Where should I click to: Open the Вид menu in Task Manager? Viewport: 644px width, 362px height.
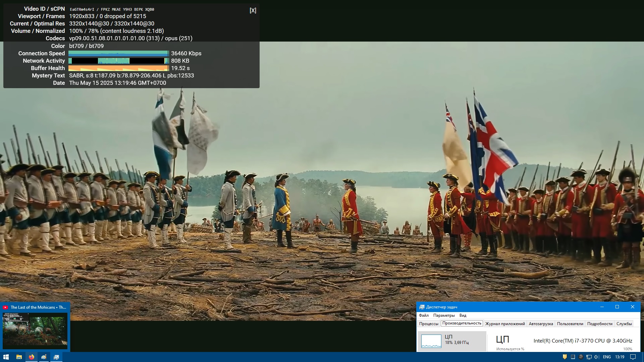click(463, 315)
